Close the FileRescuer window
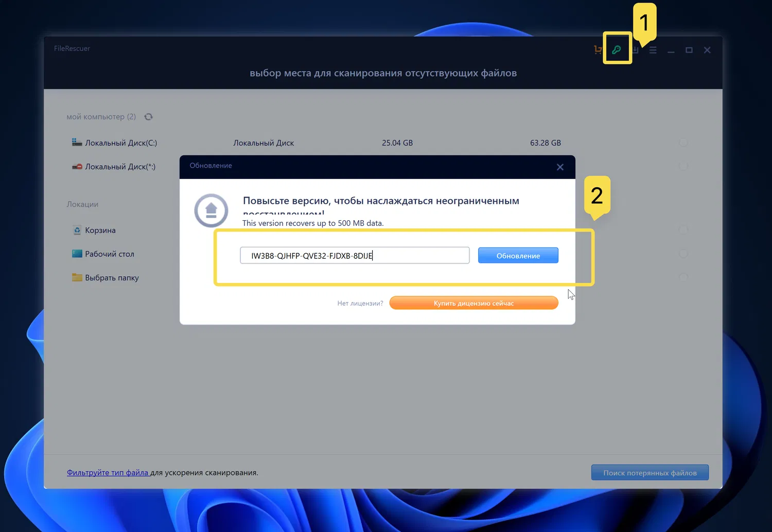 pyautogui.click(x=707, y=50)
